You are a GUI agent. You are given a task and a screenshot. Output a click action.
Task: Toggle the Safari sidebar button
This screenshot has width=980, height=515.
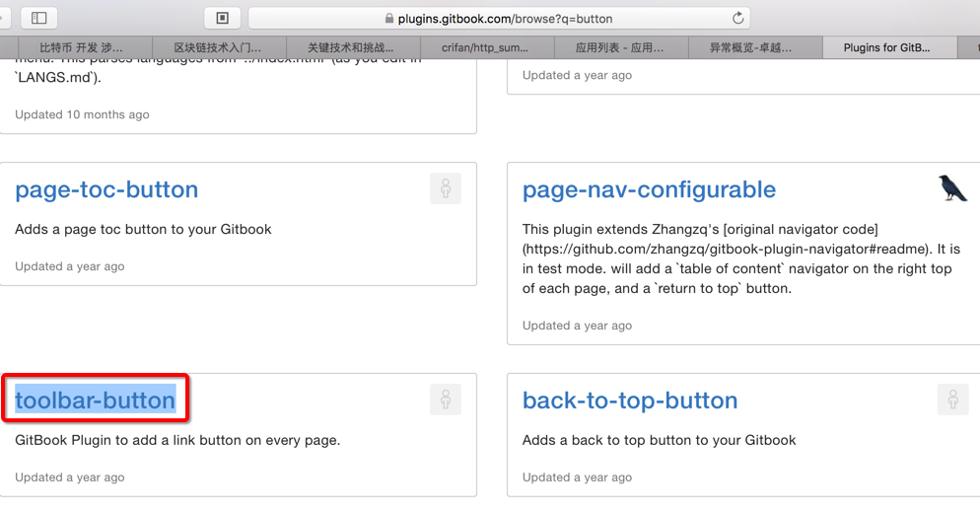click(x=39, y=18)
